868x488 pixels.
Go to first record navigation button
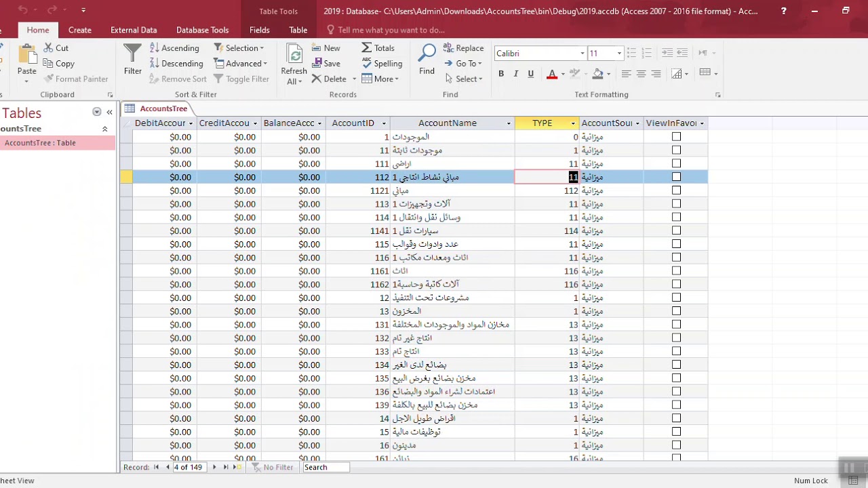(157, 467)
